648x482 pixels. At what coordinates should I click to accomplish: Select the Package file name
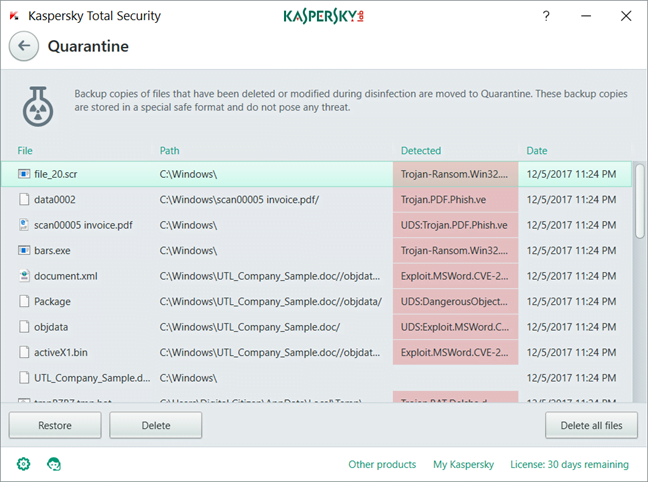[52, 301]
